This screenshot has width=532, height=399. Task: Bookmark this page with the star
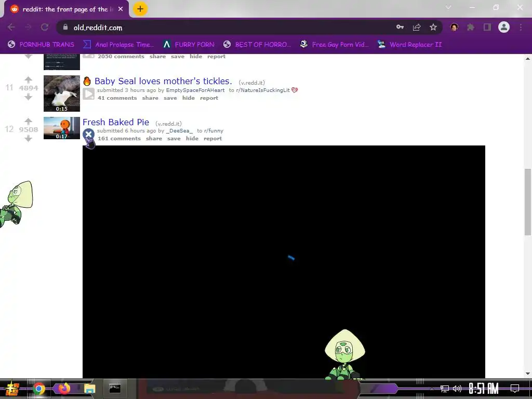pos(433,27)
